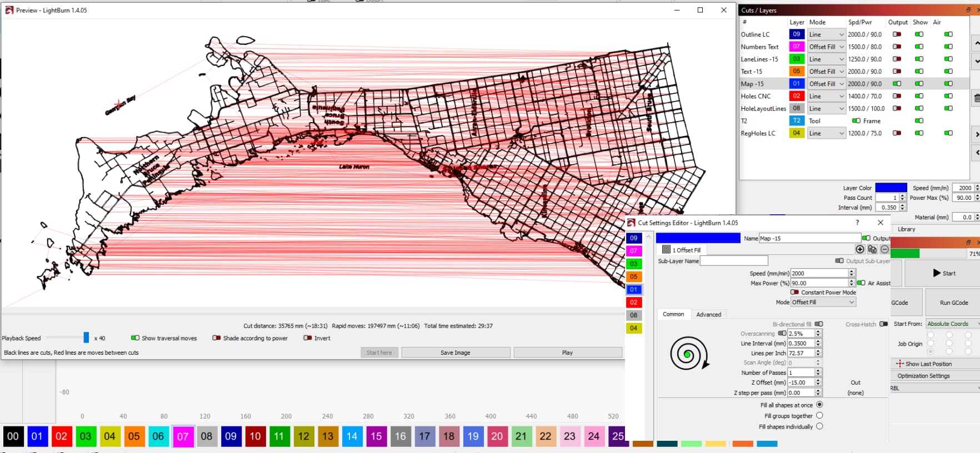This screenshot has height=453, width=980.
Task: Open the Library tab
Action: click(x=906, y=229)
